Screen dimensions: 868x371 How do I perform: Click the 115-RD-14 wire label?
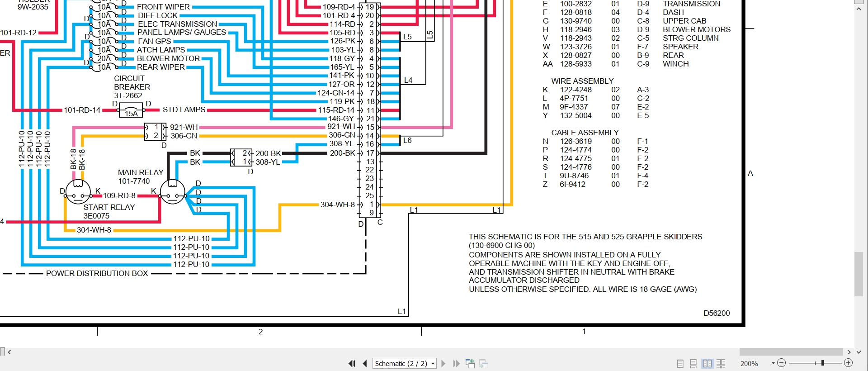pyautogui.click(x=336, y=110)
